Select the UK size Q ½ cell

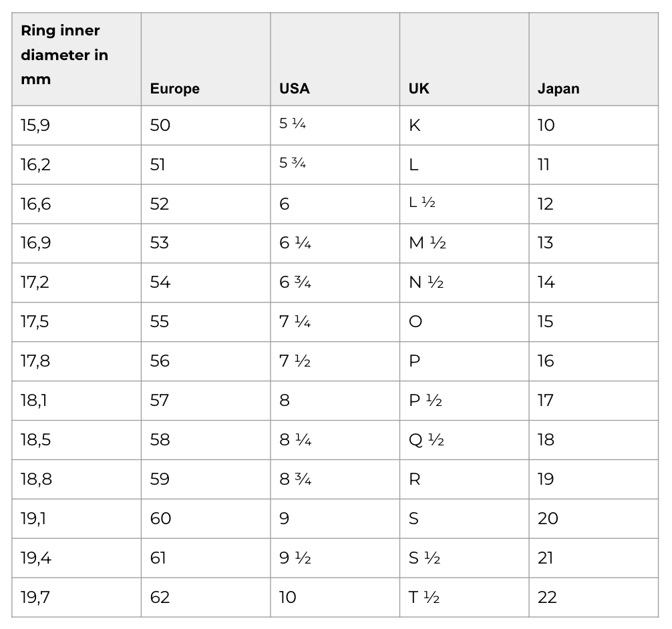(x=426, y=440)
